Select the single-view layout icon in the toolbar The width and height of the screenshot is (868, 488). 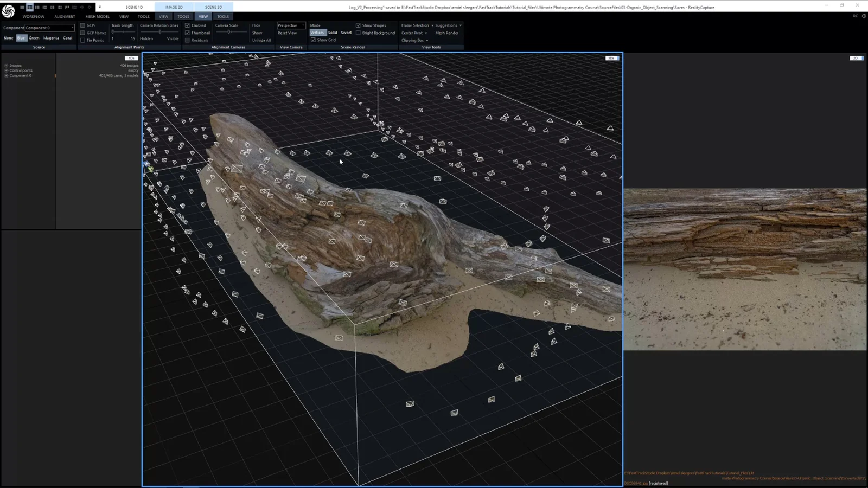click(x=22, y=7)
